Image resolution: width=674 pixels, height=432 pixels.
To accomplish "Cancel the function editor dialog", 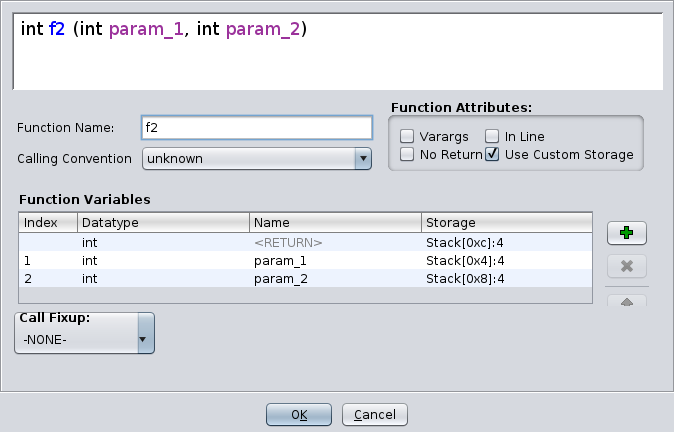I will click(x=375, y=414).
